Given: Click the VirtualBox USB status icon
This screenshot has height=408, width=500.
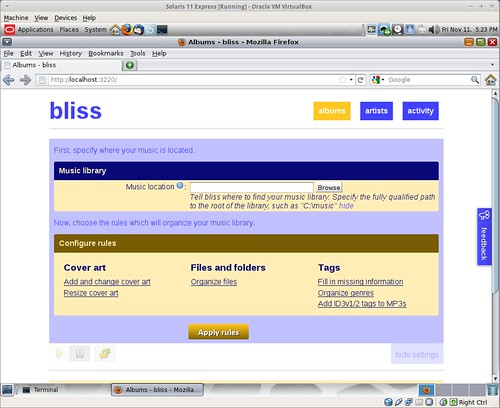Looking at the screenshot, I should (398, 402).
